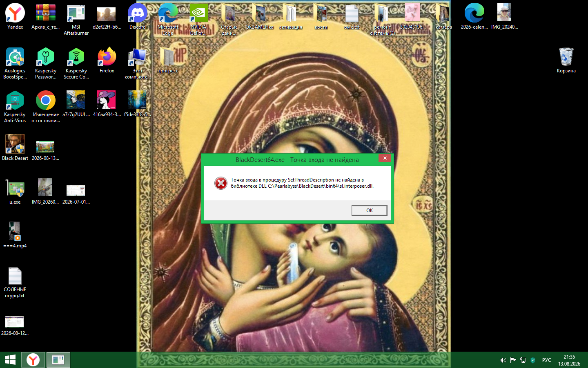Select the a7z7g2UUL... image file
The height and width of the screenshot is (368, 588).
[x=76, y=104]
